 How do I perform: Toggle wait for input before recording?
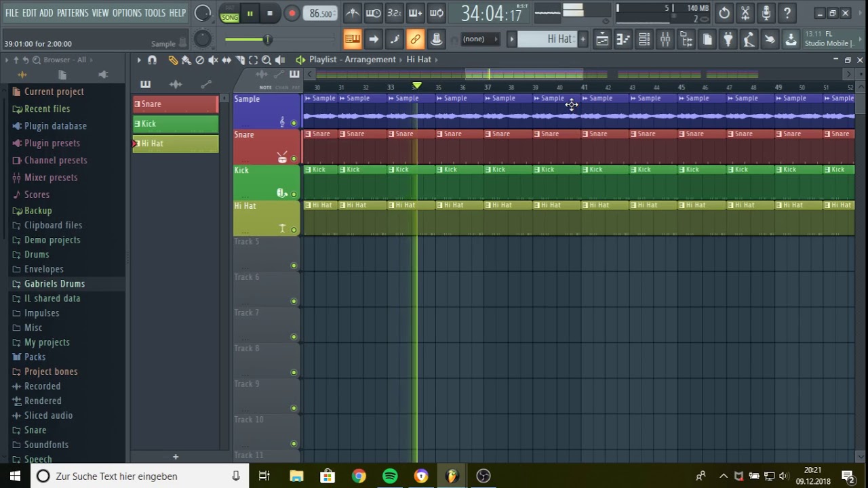point(373,13)
